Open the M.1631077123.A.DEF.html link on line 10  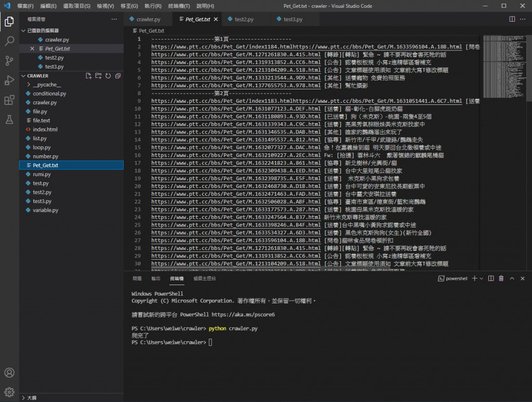pyautogui.click(x=236, y=109)
